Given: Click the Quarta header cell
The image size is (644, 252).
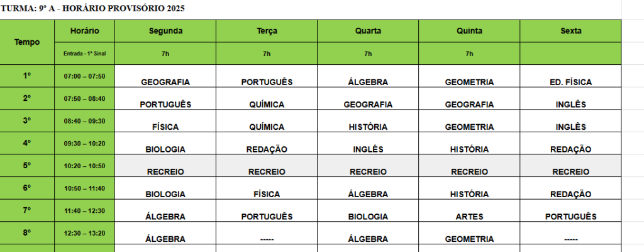Looking at the screenshot, I should click(x=368, y=31).
